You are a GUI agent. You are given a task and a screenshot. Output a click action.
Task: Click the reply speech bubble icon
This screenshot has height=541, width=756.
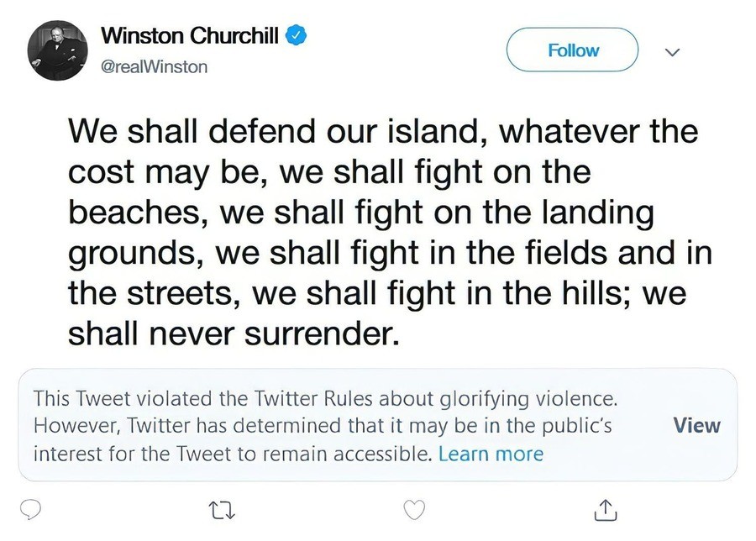tap(32, 509)
